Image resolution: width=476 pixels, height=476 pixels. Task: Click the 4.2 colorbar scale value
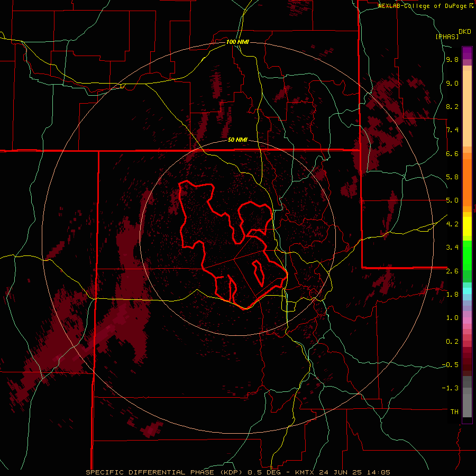[x=452, y=224]
